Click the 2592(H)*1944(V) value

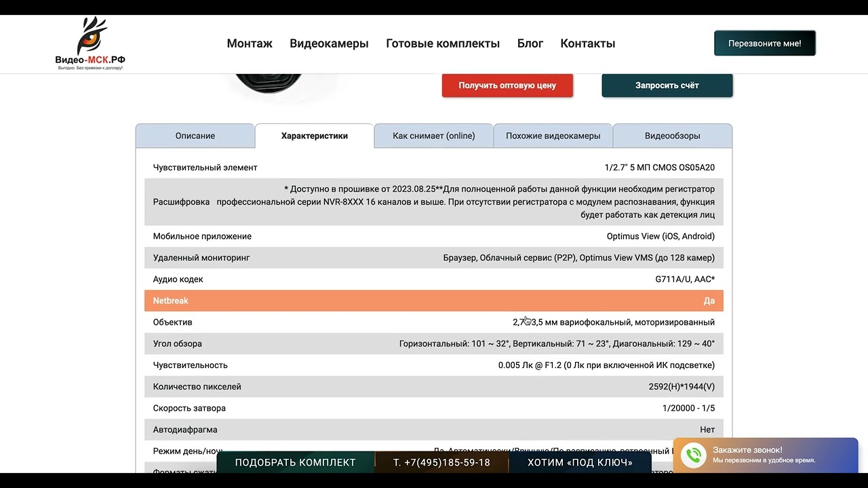(682, 386)
